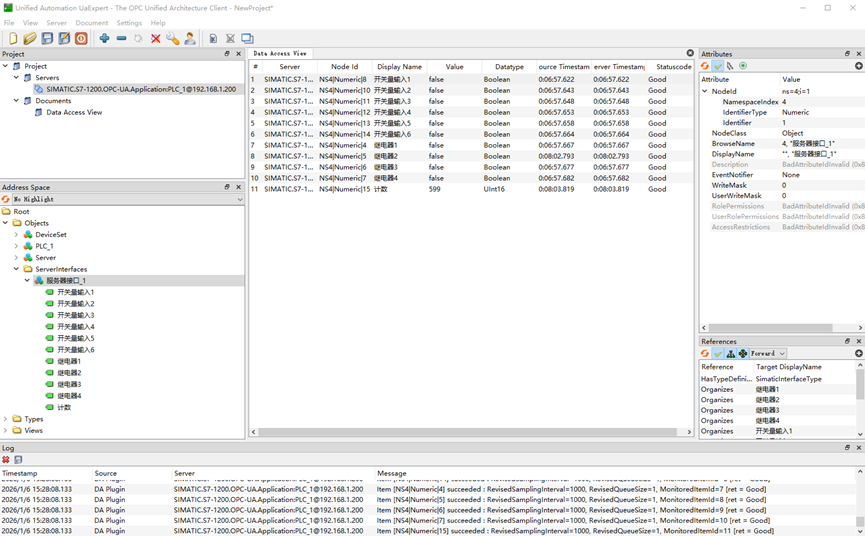Viewport: 865px width, 536px height.
Task: Expand the Types folder
Action: click(6, 419)
